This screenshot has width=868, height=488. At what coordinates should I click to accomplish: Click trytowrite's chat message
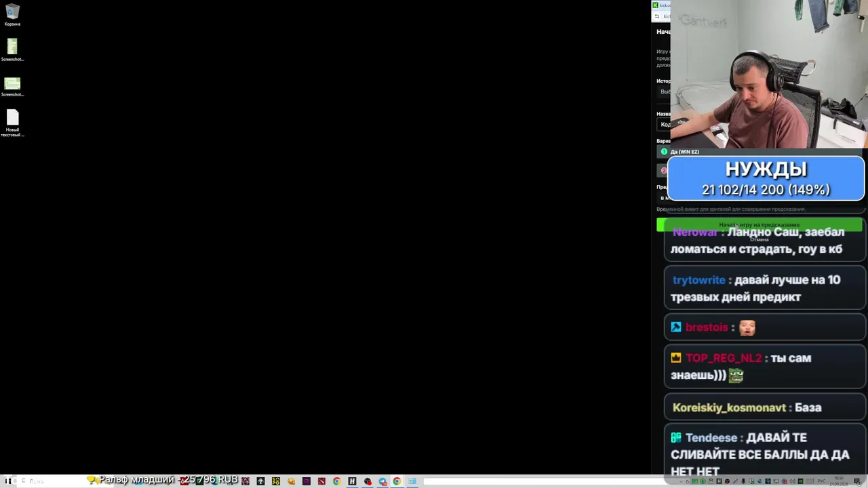pos(764,288)
